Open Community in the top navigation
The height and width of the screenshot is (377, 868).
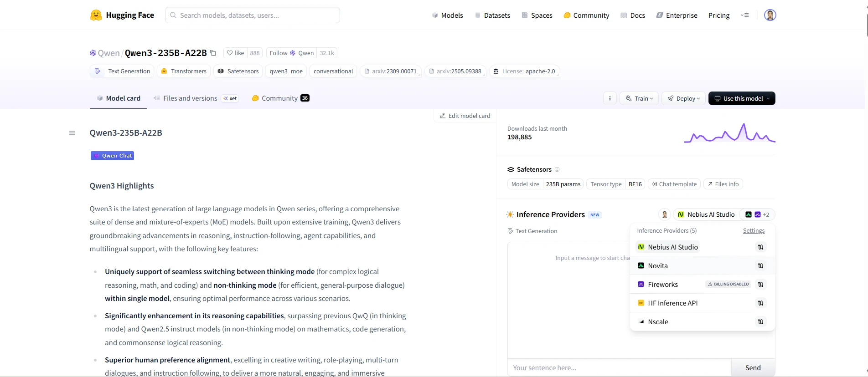click(586, 15)
